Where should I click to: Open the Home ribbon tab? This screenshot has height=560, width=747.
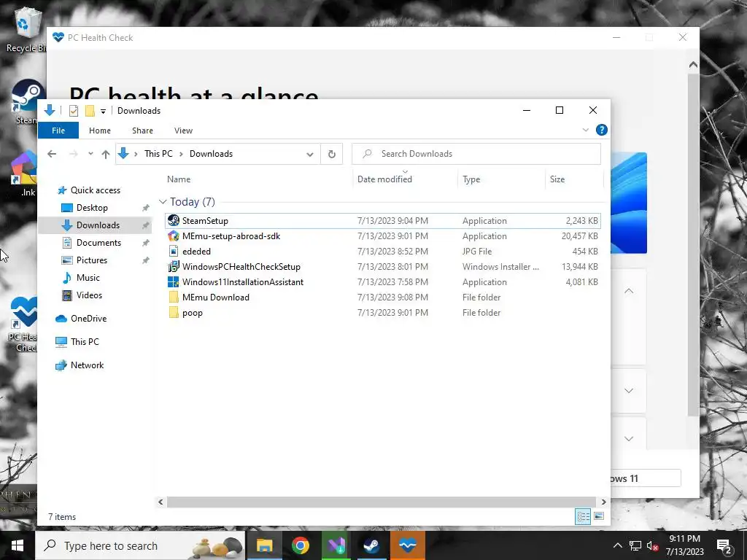[99, 131]
